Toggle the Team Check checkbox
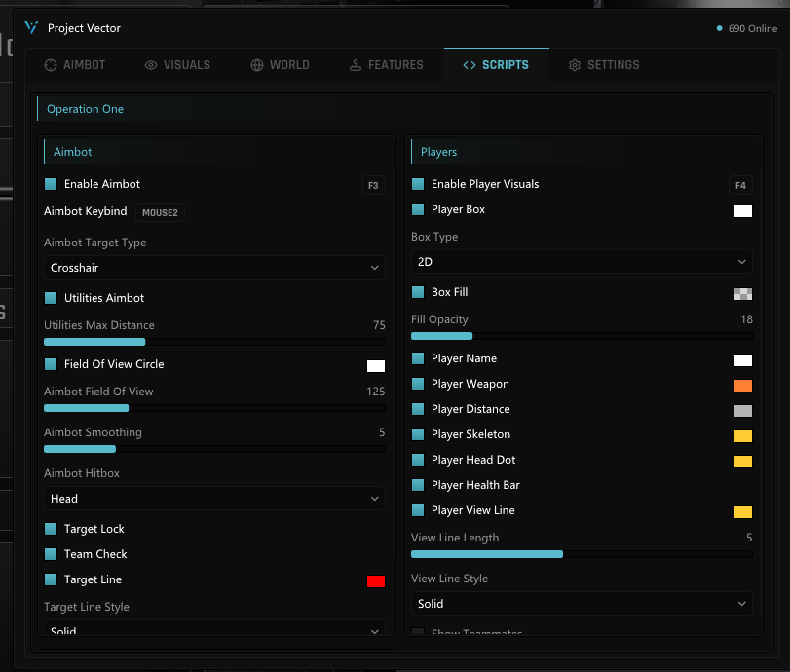Screen dimensions: 790x672 point(51,554)
